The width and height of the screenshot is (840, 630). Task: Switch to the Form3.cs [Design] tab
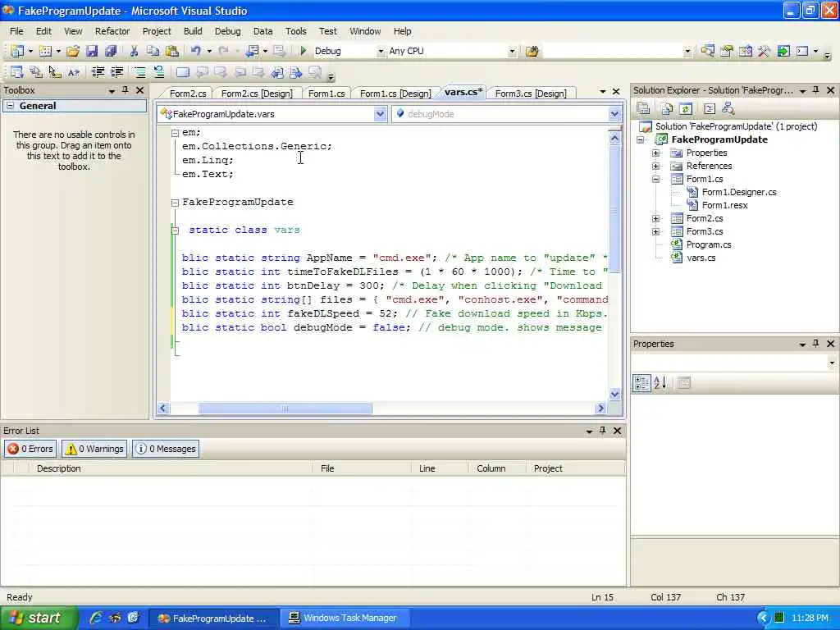pos(531,94)
